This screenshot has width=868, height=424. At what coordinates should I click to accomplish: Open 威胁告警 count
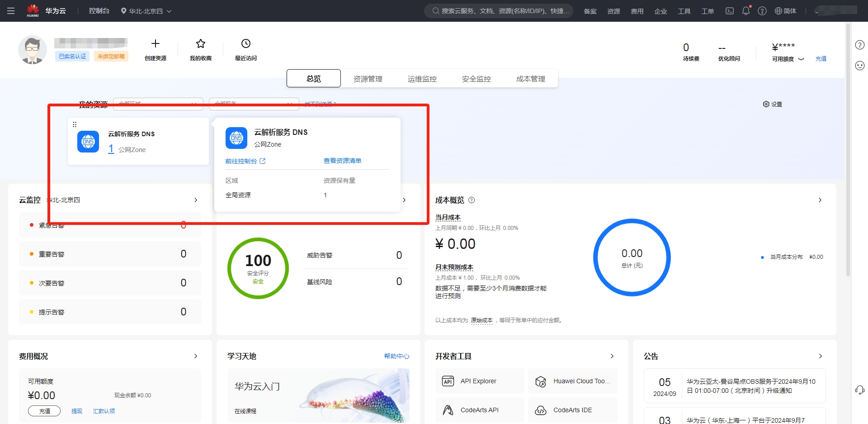399,255
